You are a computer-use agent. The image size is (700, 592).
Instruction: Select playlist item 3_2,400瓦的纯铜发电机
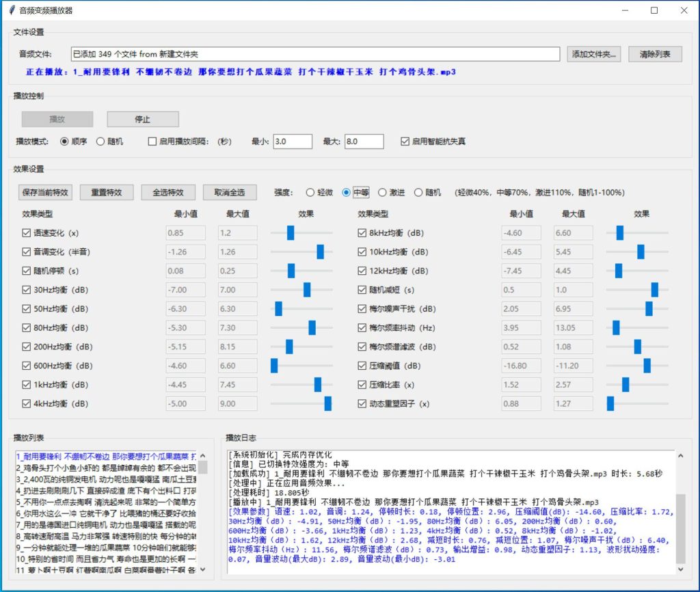coord(106,479)
